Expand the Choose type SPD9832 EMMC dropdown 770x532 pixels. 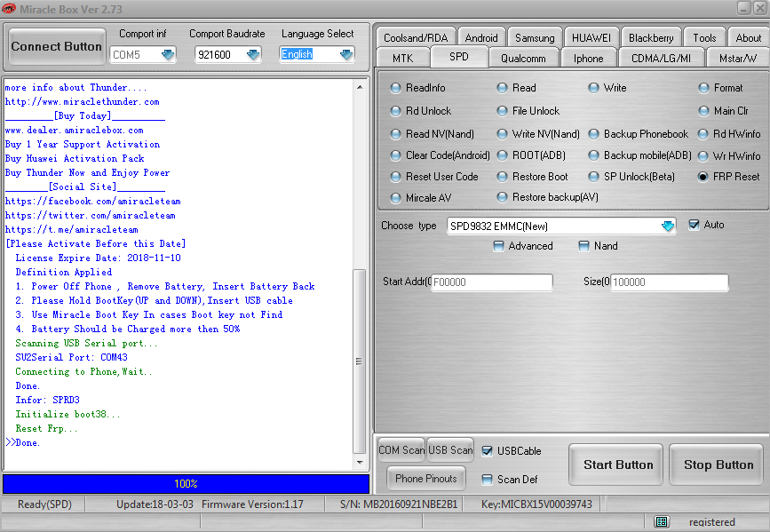pyautogui.click(x=667, y=226)
